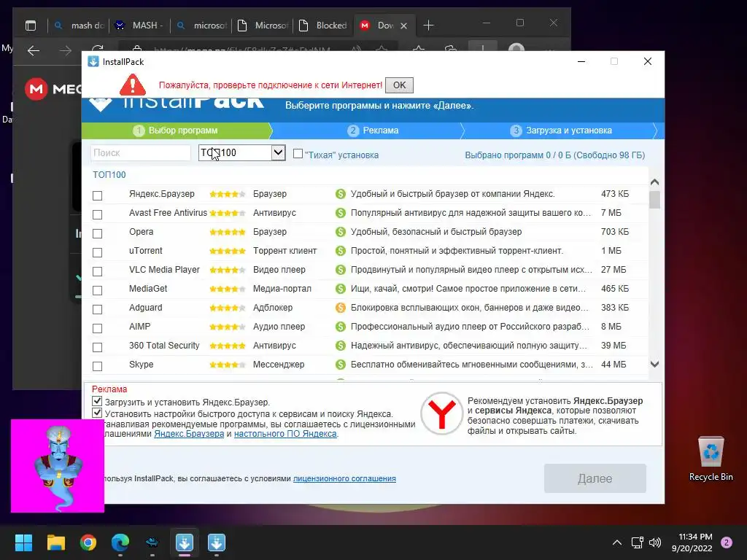Click the Yandex Y logo in the ad panel
This screenshot has height=560, width=747.
pyautogui.click(x=441, y=413)
